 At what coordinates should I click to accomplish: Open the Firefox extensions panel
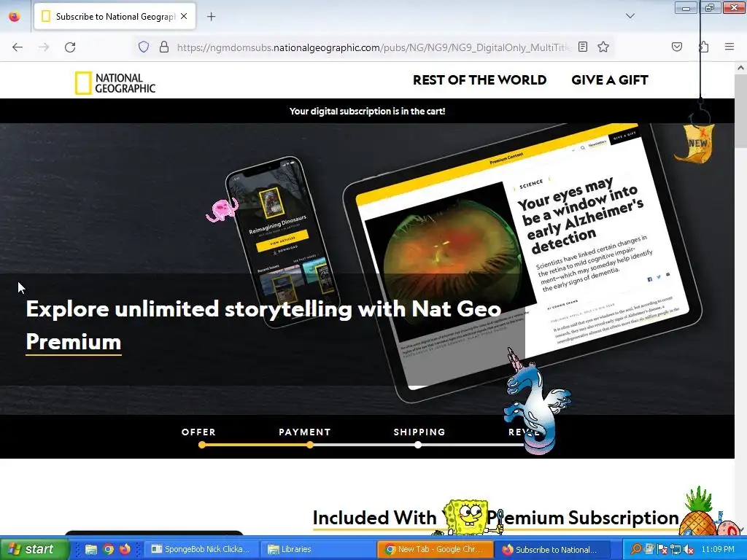703,47
